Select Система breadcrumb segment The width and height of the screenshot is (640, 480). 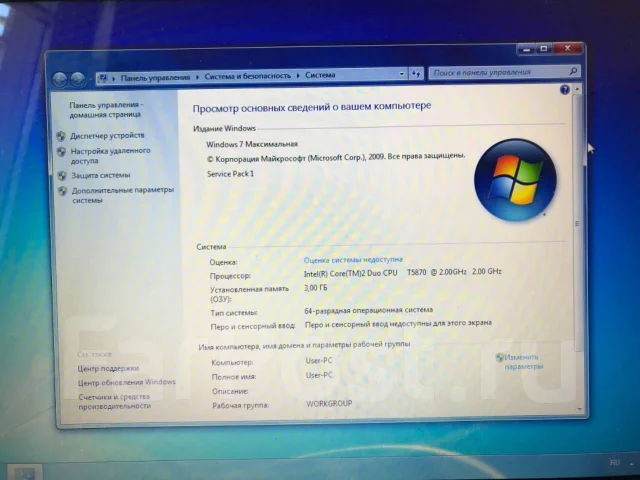[320, 75]
